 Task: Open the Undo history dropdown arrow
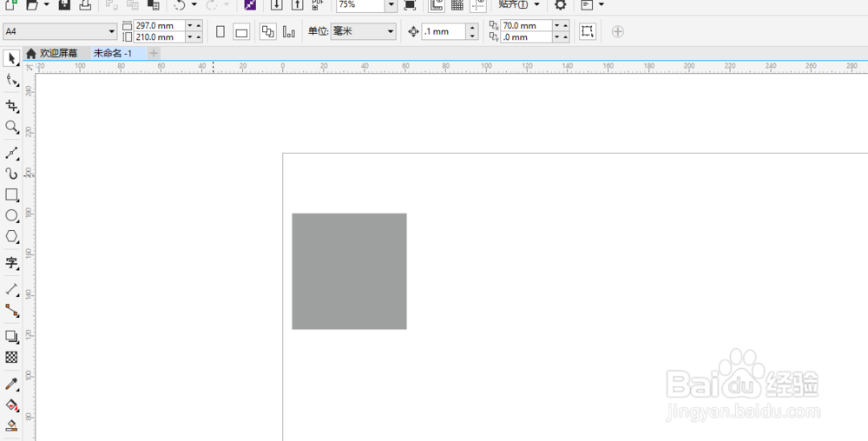point(194,5)
